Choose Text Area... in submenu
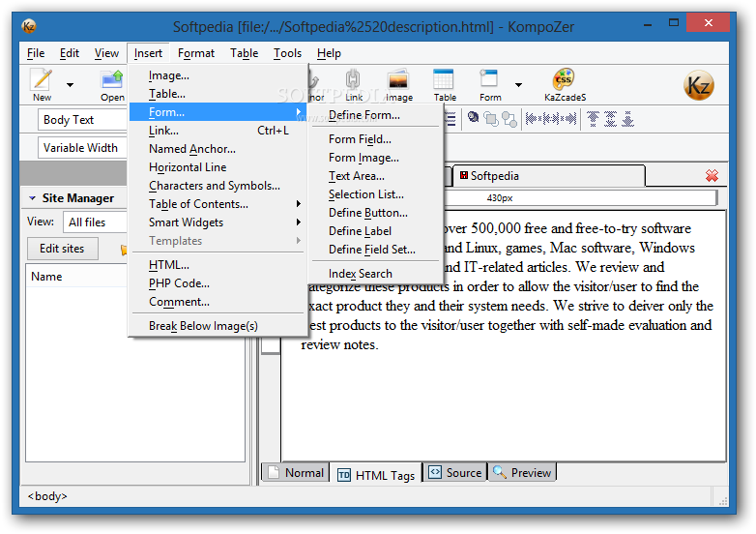 [376, 176]
